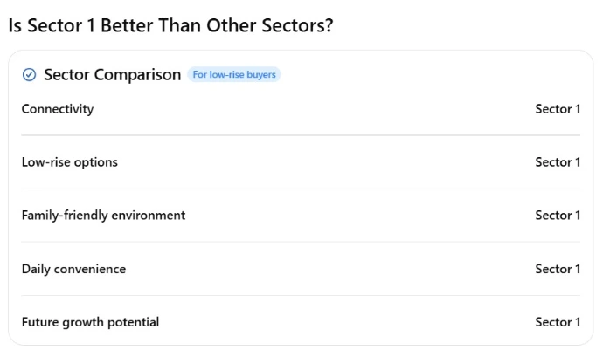
Task: Click the Sector 1 value for Low-rise options
Action: pos(558,162)
